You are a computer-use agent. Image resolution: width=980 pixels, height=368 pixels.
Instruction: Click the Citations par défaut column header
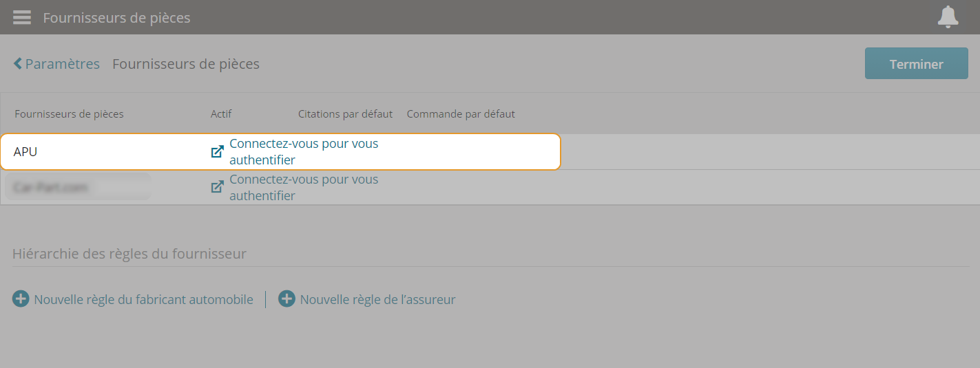pos(345,113)
